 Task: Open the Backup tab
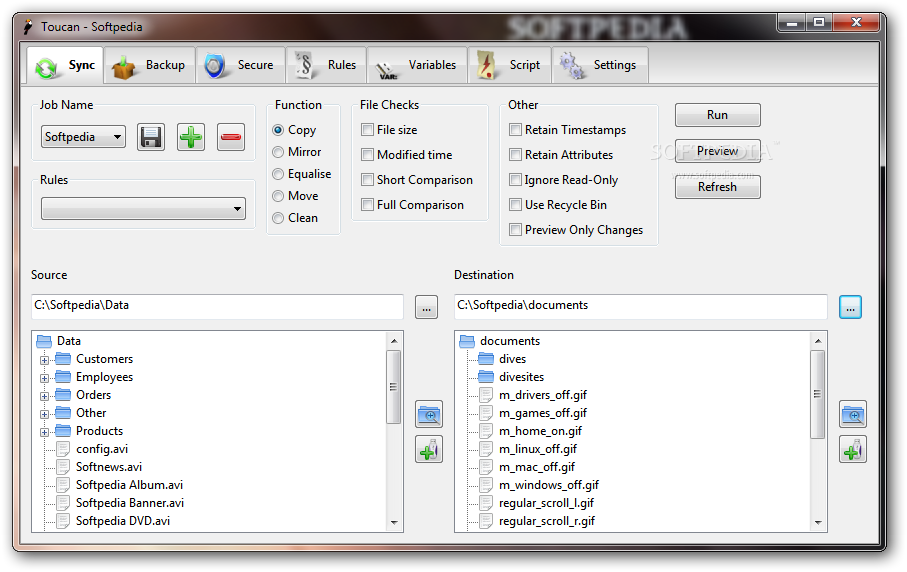pyautogui.click(x=149, y=65)
